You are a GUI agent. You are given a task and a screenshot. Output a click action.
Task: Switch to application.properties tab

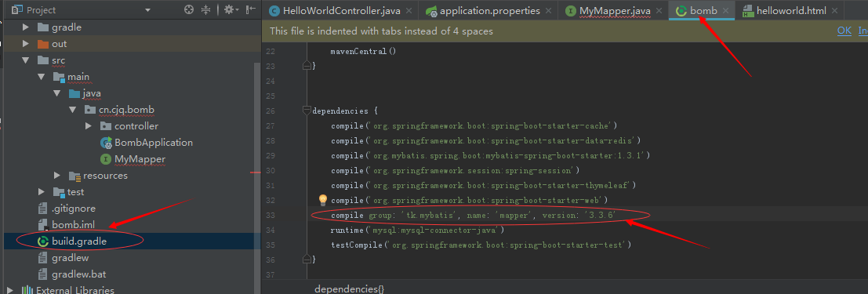490,10
